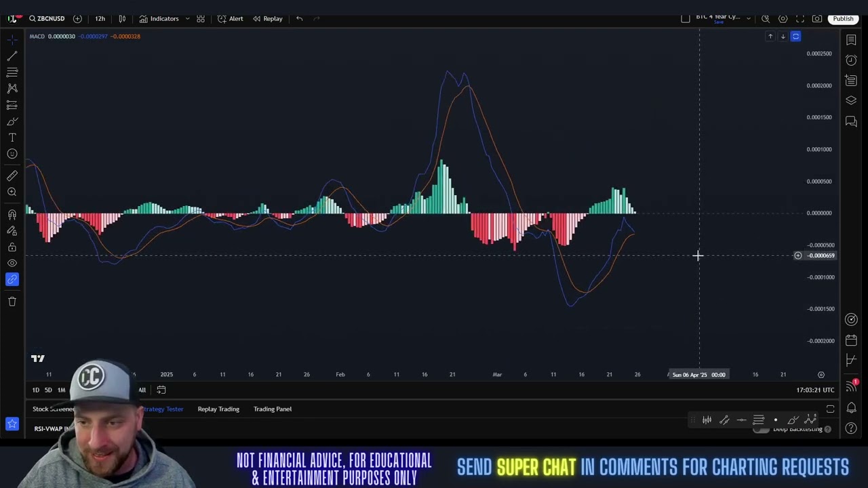
Task: Open the quick search icon
Action: pyautogui.click(x=766, y=18)
